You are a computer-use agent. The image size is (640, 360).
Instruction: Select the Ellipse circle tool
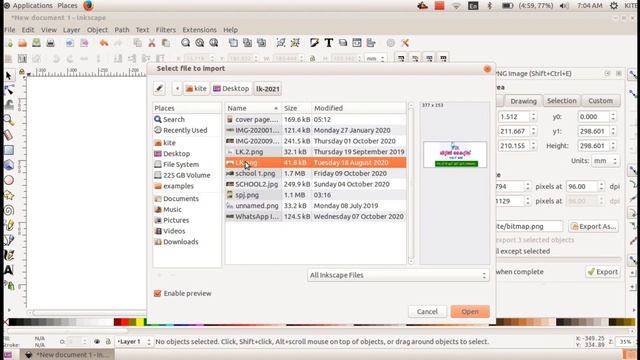(x=9, y=180)
